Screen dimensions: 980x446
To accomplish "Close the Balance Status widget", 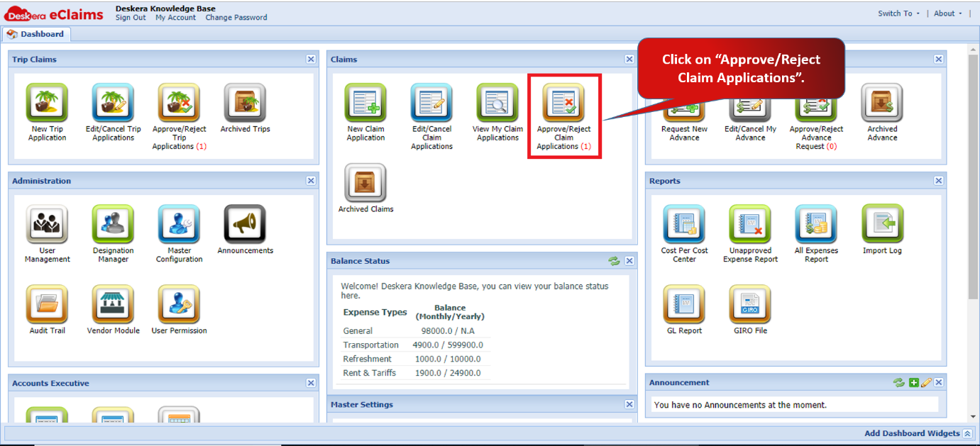I will pyautogui.click(x=629, y=261).
